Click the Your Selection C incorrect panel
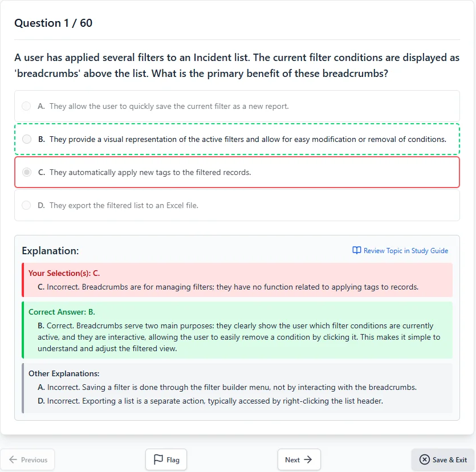The width and height of the screenshot is (476, 472). point(237,279)
